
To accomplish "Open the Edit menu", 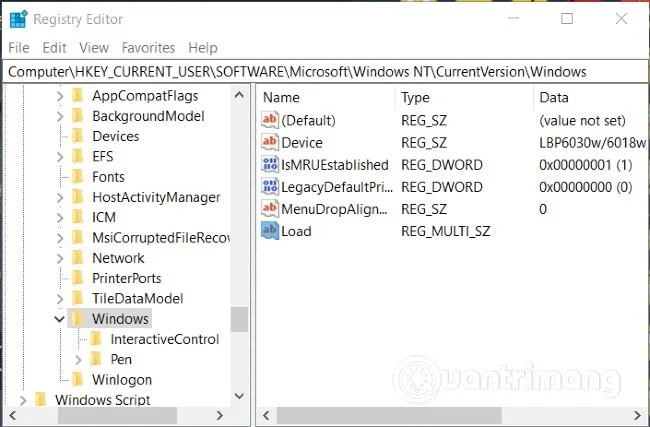I will tap(54, 48).
